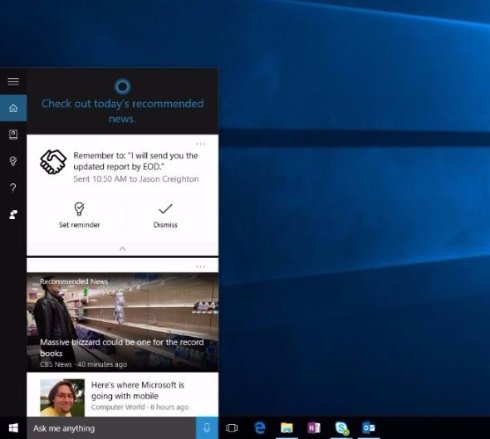The height and width of the screenshot is (439, 490).
Task: Click 'Sent 10:50 AM to Jason Creighton' text
Action: tap(136, 179)
